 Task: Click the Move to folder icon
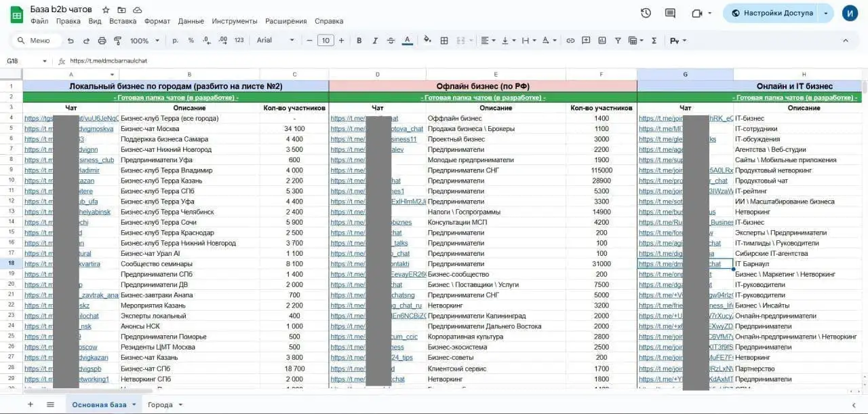pyautogui.click(x=121, y=10)
